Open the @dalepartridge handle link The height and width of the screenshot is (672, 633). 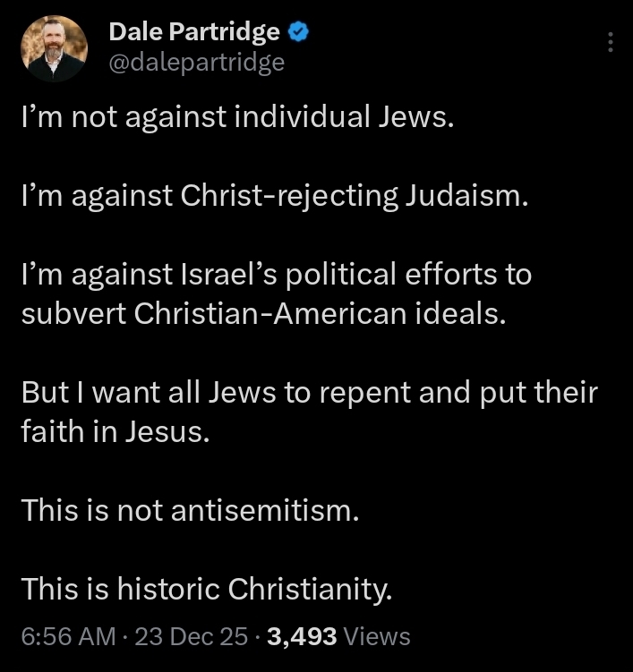[x=196, y=62]
